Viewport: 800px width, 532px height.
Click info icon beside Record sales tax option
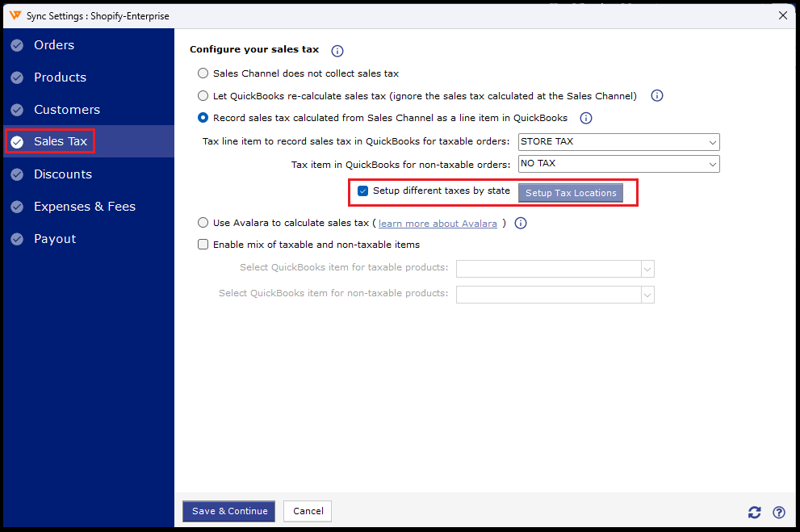[586, 118]
